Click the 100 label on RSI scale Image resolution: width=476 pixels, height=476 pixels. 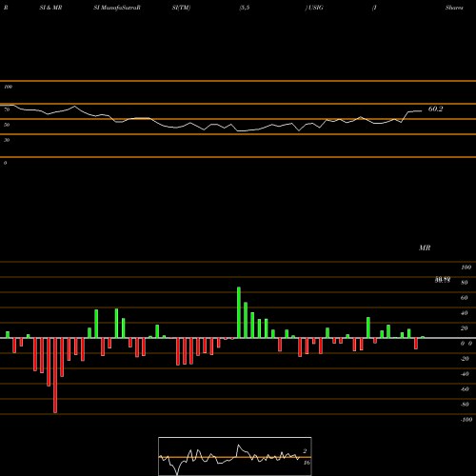tap(8, 87)
